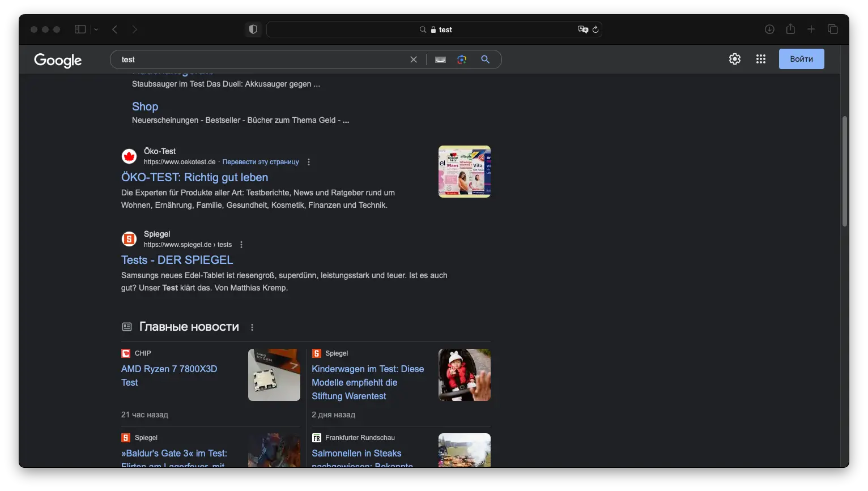The height and width of the screenshot is (491, 868).
Task: Click the Войти sign-in button
Action: 801,59
